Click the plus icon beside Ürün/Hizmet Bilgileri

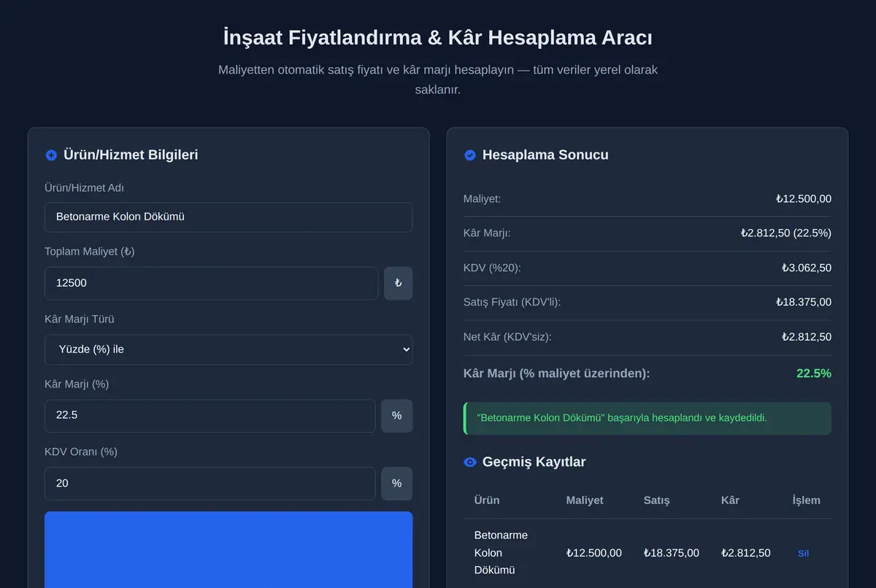51,155
